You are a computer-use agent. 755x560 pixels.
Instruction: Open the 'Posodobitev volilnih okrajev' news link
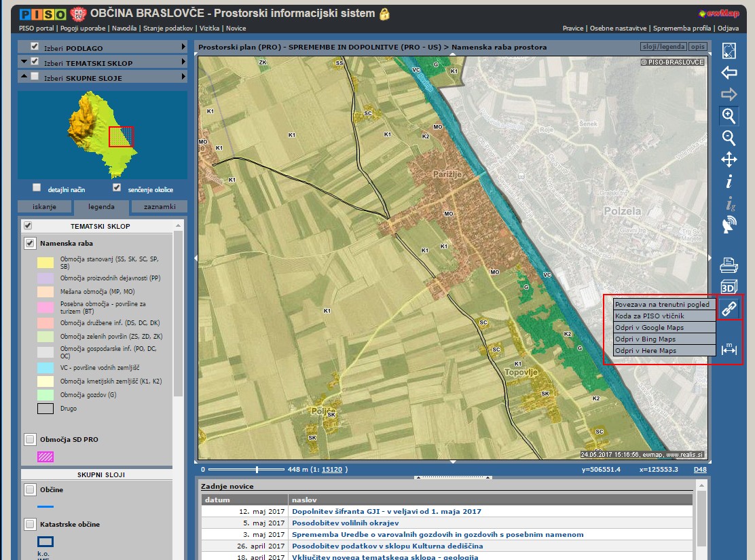345,523
